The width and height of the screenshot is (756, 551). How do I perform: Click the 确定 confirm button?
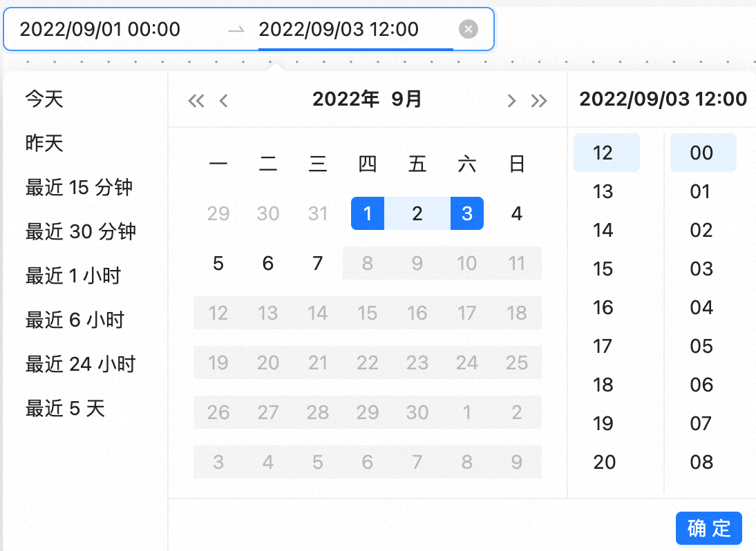[708, 528]
